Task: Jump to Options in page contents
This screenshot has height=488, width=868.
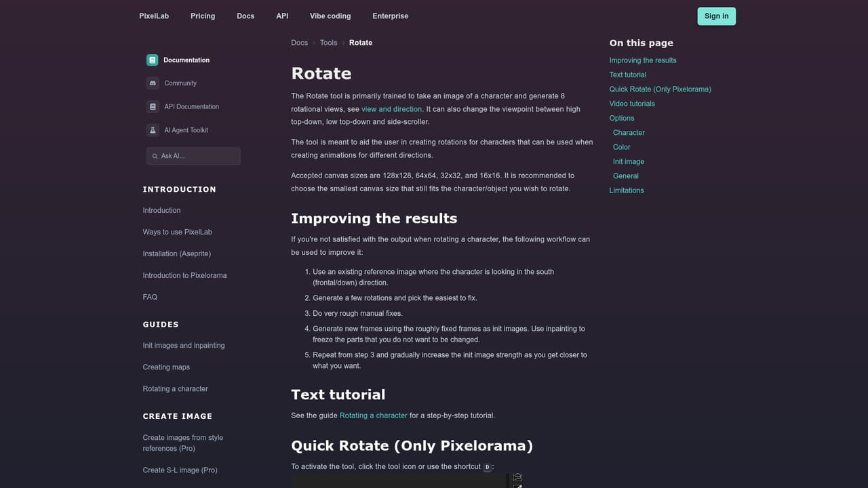Action: click(622, 118)
